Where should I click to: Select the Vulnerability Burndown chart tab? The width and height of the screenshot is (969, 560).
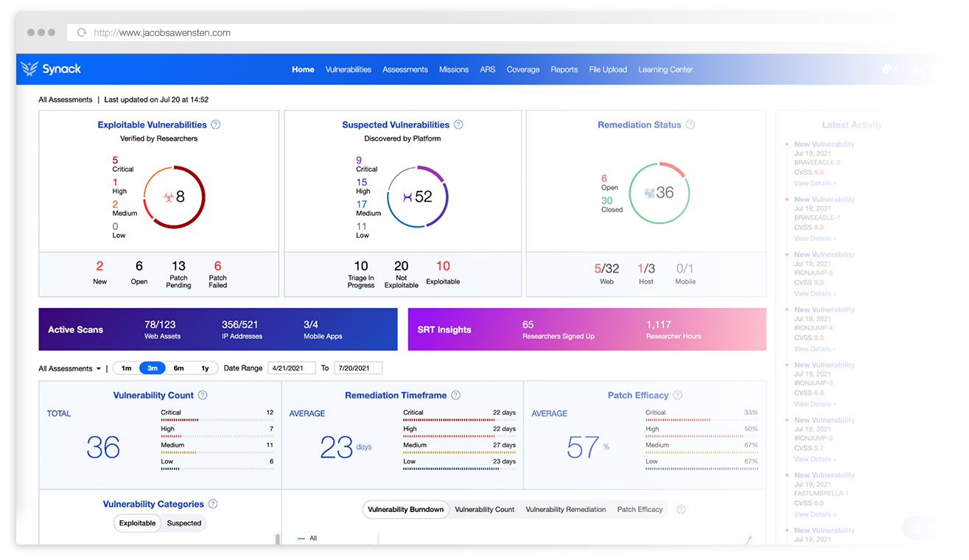tap(406, 509)
